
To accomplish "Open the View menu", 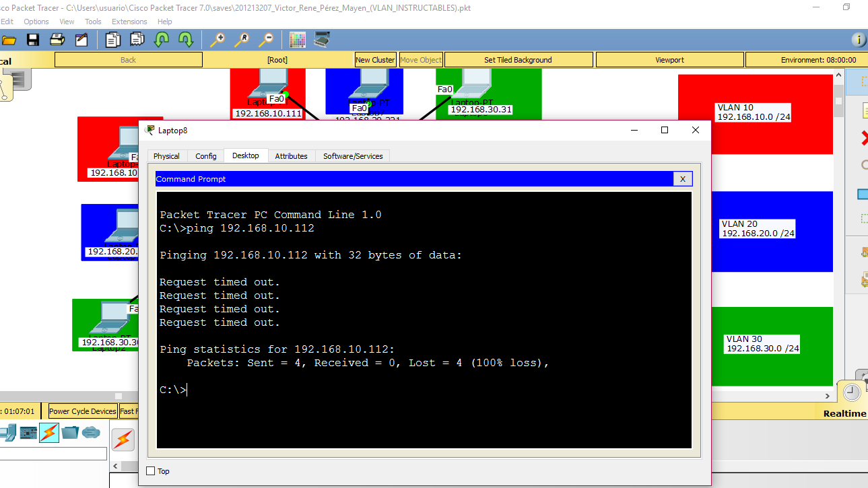I will point(67,22).
